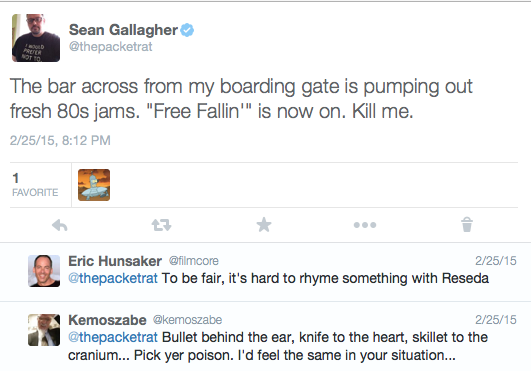Open the three-dots more options menu
The width and height of the screenshot is (531, 371).
[x=365, y=225]
